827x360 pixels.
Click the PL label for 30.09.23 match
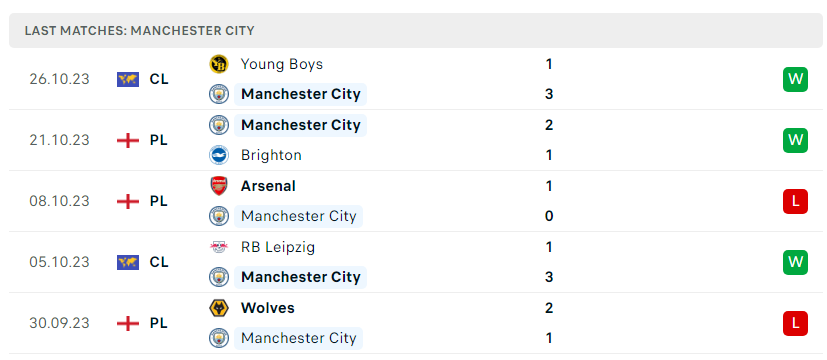coord(158,323)
